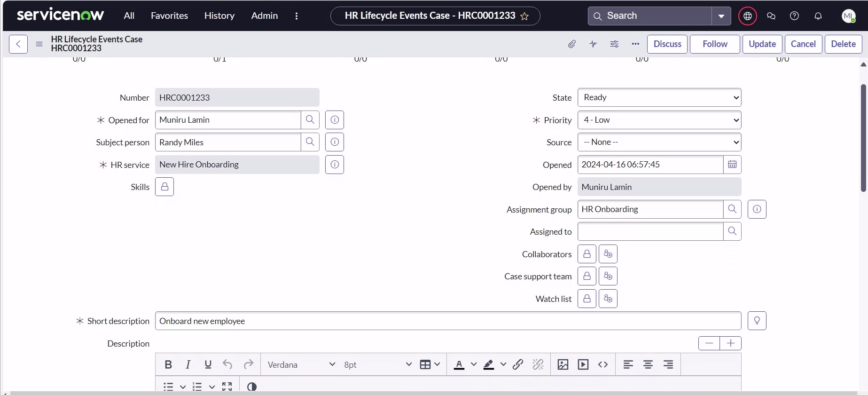Undo the last edit in Description
The image size is (868, 395).
click(x=227, y=364)
